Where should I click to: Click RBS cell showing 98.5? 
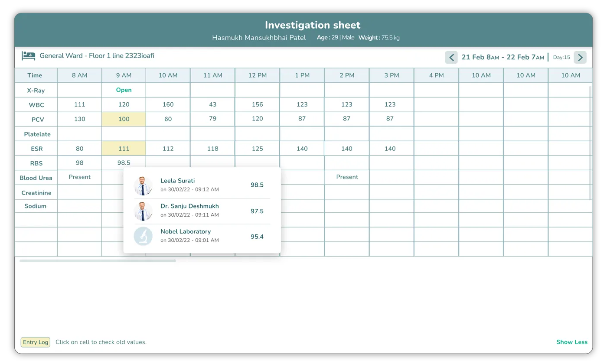[124, 163]
